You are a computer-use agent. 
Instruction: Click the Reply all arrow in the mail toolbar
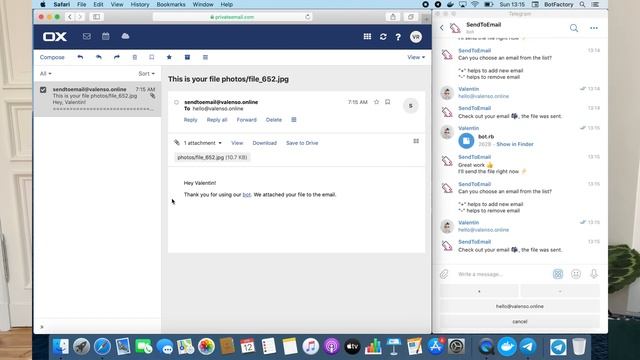click(x=99, y=57)
